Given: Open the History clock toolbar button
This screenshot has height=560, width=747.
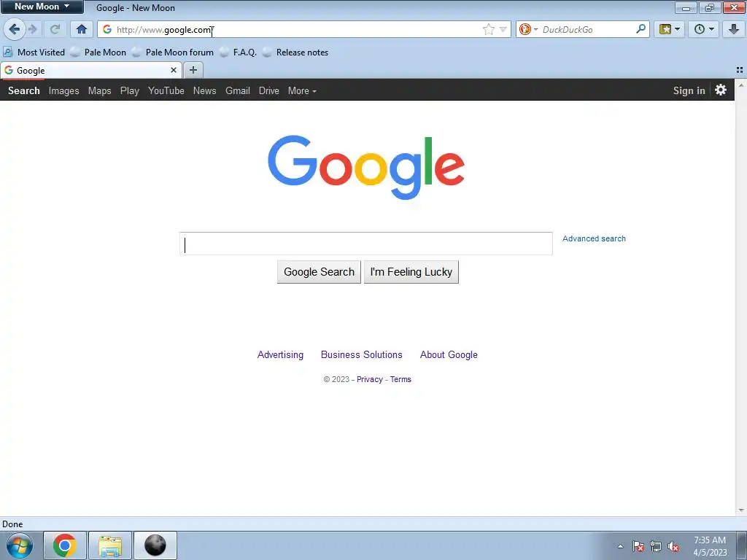Looking at the screenshot, I should coord(703,29).
